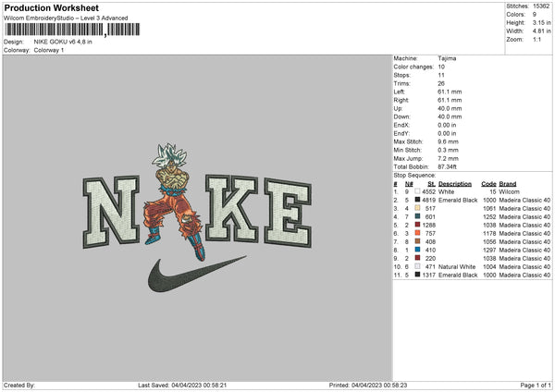Click the embroidered letter N
The height and width of the screenshot is (392, 555).
point(111,212)
